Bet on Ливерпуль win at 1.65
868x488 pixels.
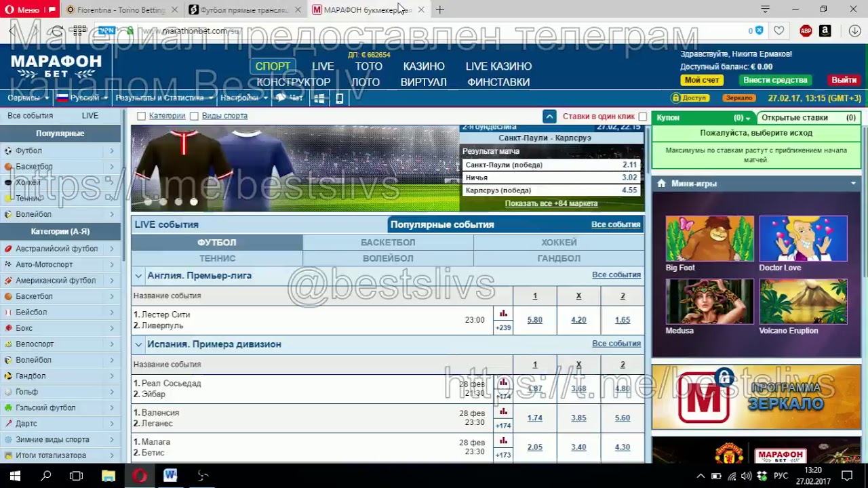coord(622,320)
